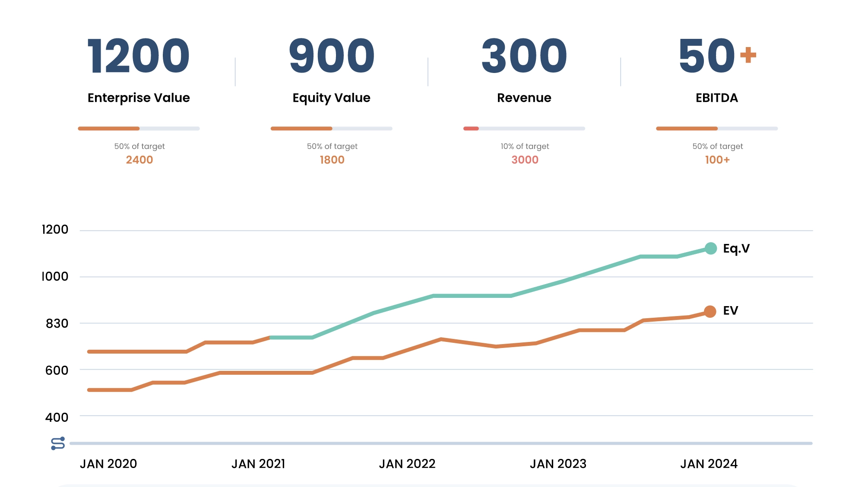Click the JAN 2020 axis label
The image size is (868, 487).
point(108,464)
